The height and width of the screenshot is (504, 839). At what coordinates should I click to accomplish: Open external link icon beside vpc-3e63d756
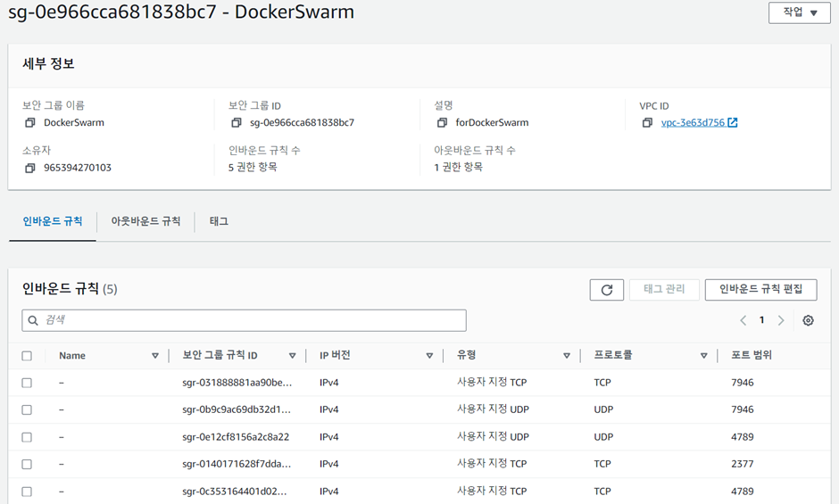point(733,122)
